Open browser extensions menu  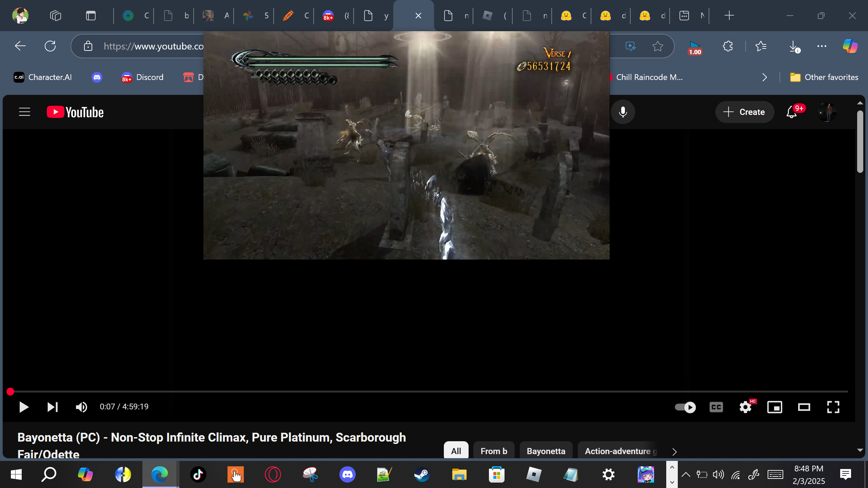[x=728, y=46]
